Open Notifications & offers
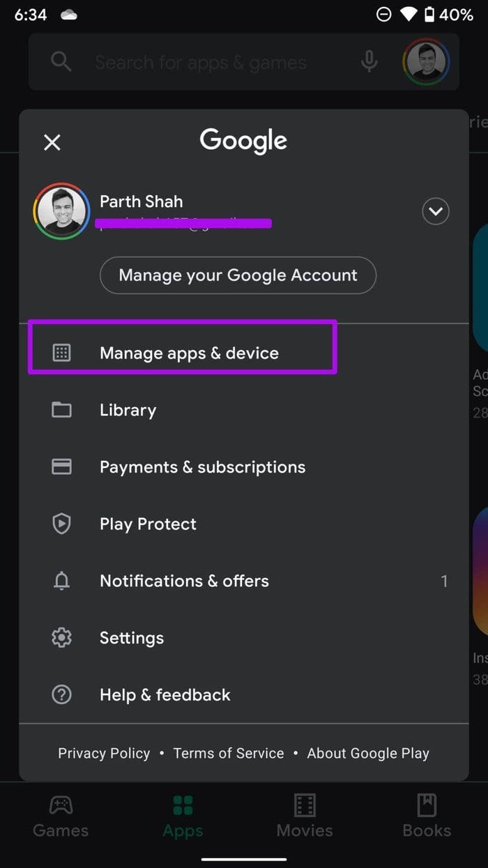 [244, 581]
